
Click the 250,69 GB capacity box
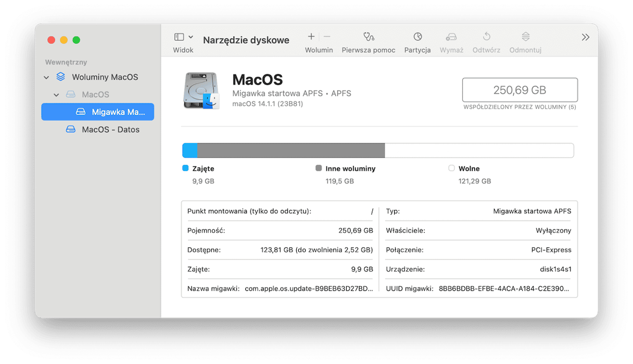tap(520, 90)
